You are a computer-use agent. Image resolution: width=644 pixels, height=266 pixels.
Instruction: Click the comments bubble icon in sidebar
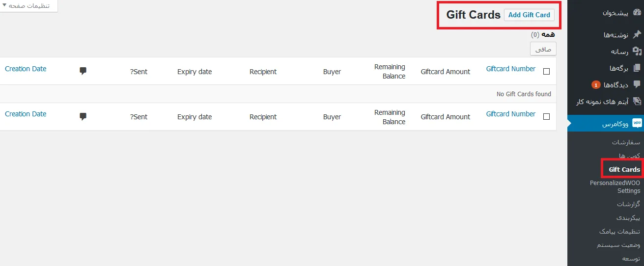(x=637, y=84)
